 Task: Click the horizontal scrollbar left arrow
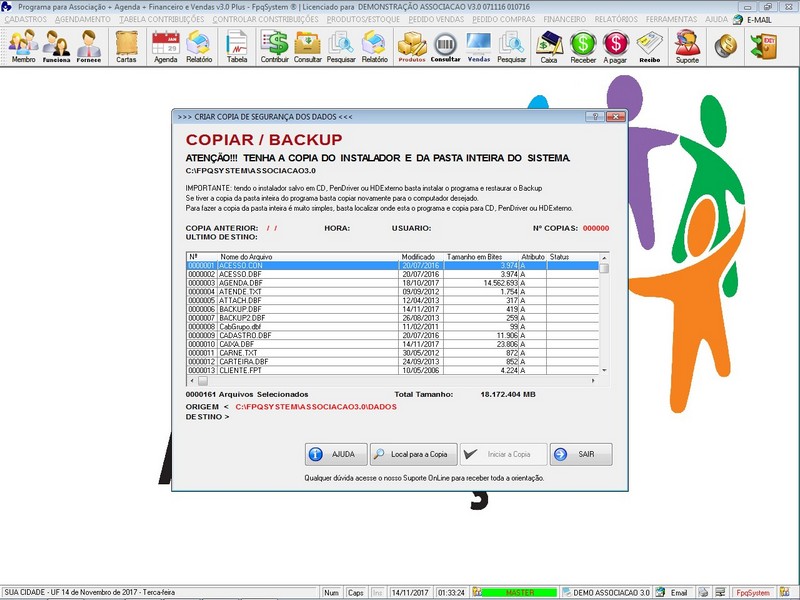[192, 381]
